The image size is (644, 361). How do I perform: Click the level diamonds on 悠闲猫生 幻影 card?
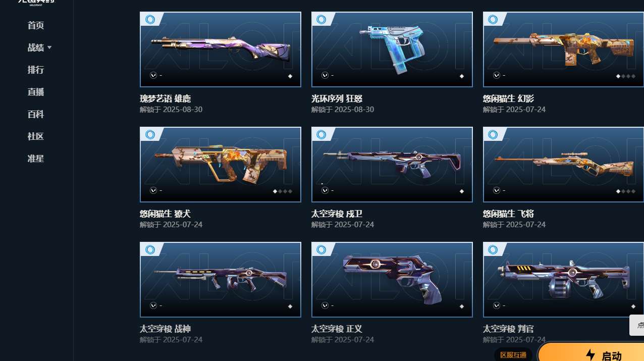coord(626,76)
